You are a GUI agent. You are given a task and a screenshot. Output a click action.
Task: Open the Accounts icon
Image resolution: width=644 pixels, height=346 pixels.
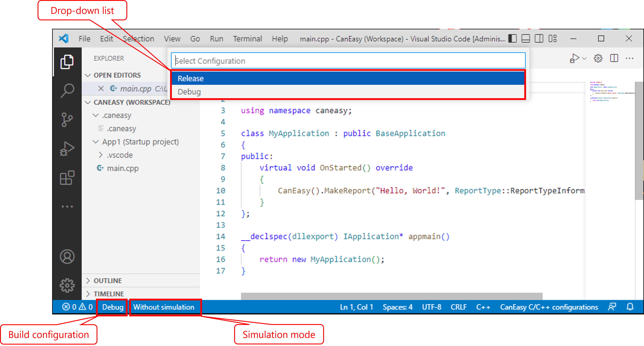point(67,257)
